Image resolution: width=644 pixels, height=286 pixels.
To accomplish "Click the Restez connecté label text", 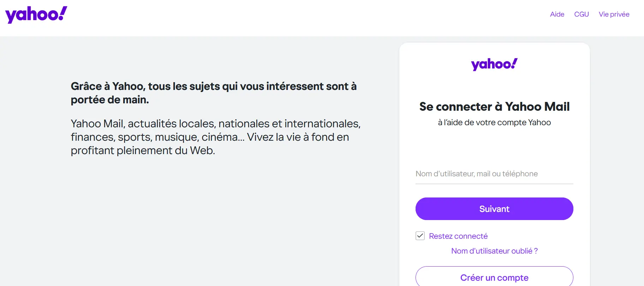I will coord(458,236).
